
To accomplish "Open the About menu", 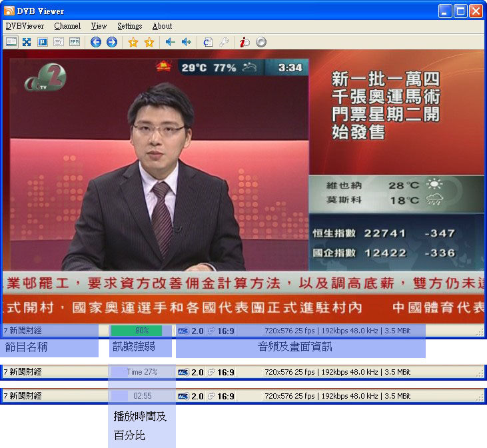I will tap(162, 26).
